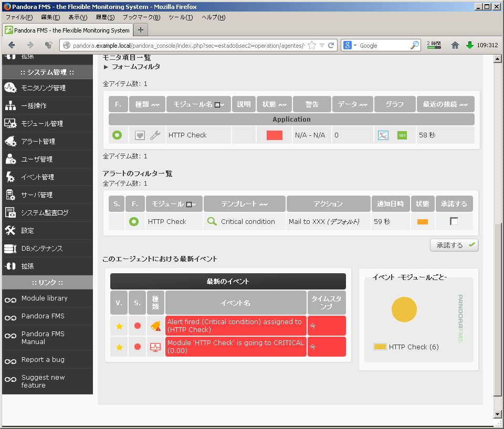
Task: Open search engine dropdown next to Google
Action: point(355,45)
